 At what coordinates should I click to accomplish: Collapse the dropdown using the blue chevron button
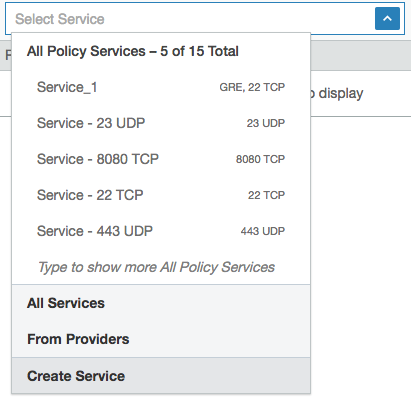click(x=387, y=19)
